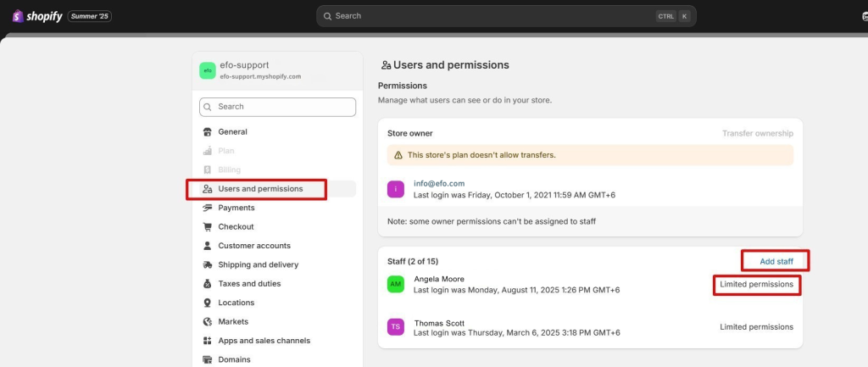Click the Add staff link
This screenshot has height=367, width=868.
pyautogui.click(x=776, y=261)
